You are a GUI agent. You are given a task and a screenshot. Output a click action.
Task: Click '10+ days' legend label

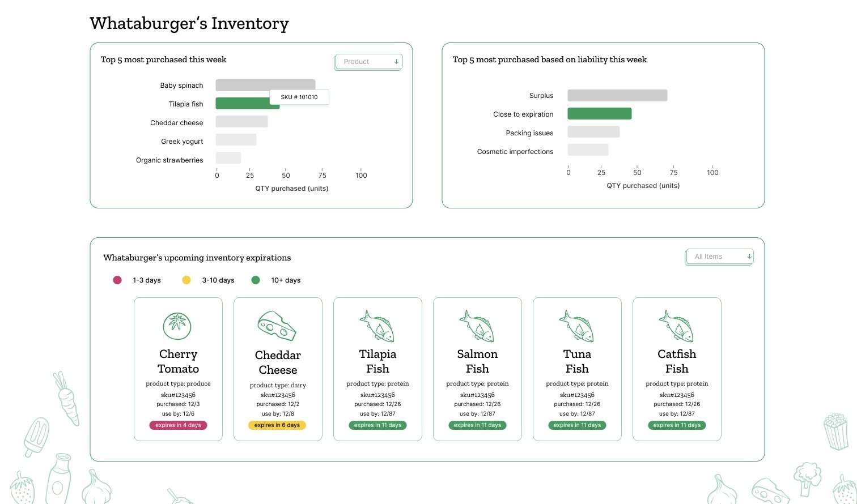click(x=286, y=280)
